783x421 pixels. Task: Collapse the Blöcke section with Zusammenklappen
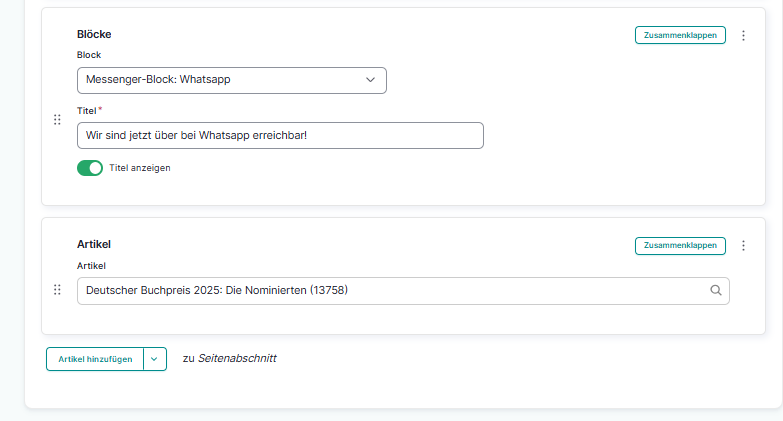click(680, 35)
